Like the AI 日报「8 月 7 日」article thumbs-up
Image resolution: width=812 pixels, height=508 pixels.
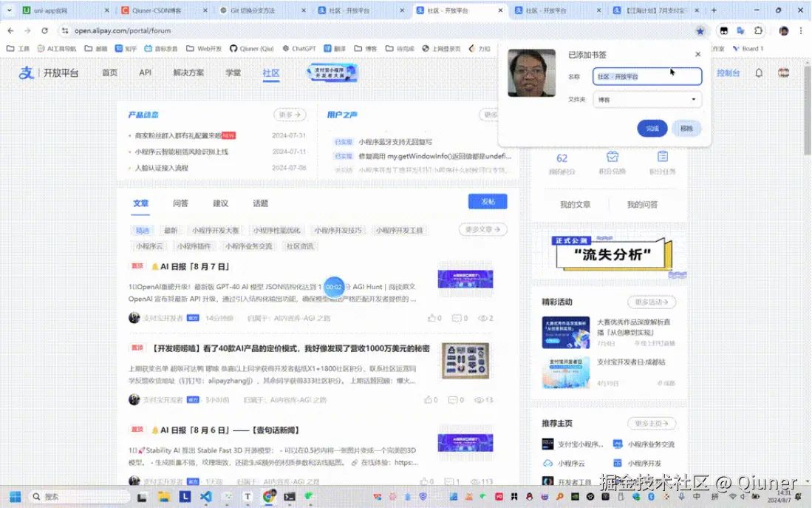point(434,318)
